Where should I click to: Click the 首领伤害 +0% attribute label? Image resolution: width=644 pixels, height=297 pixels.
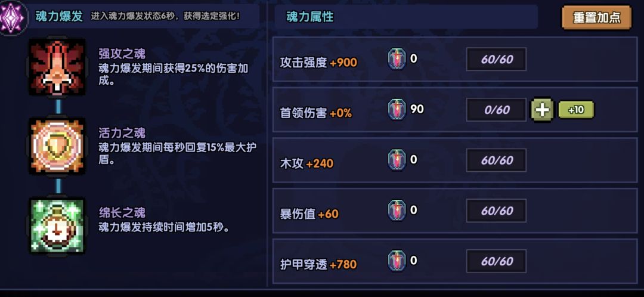316,113
